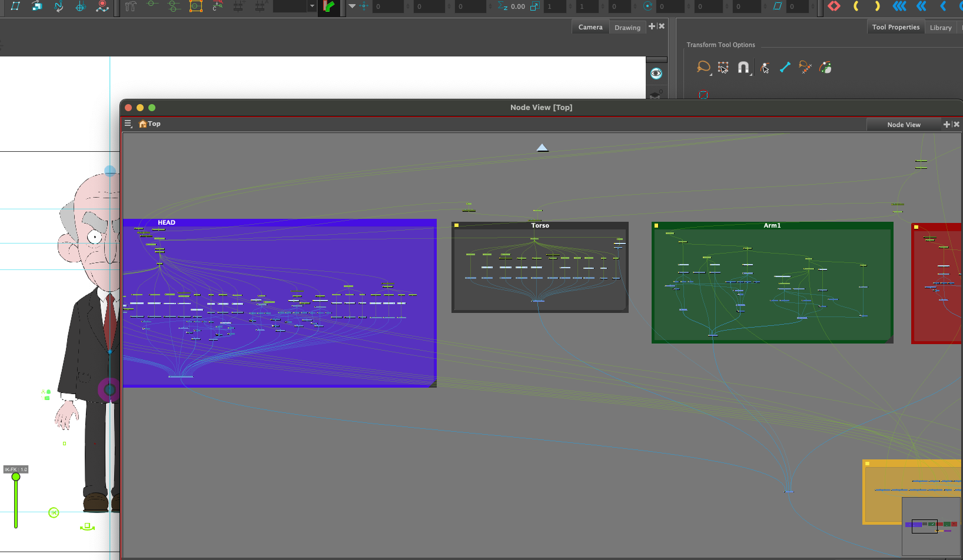Image resolution: width=963 pixels, height=560 pixels.
Task: Switch to the Library tab
Action: pos(940,27)
